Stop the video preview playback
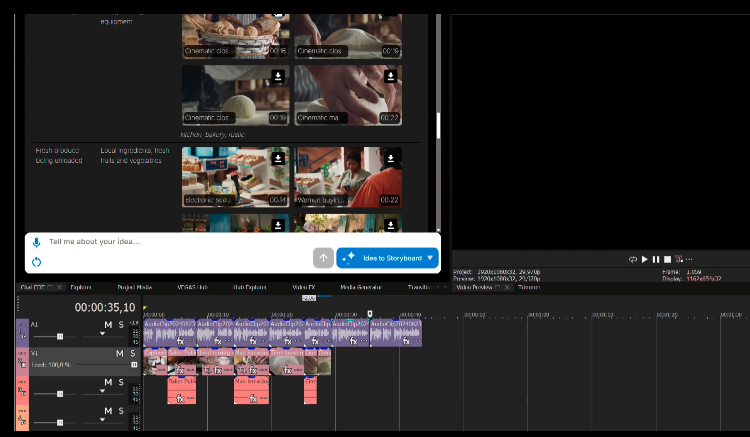This screenshot has width=750, height=437. tap(667, 259)
